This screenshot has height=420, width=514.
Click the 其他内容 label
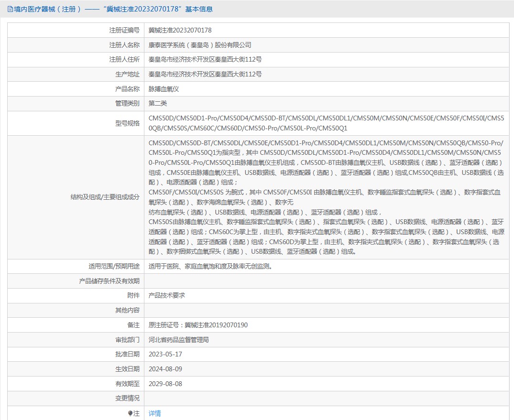coord(127,310)
